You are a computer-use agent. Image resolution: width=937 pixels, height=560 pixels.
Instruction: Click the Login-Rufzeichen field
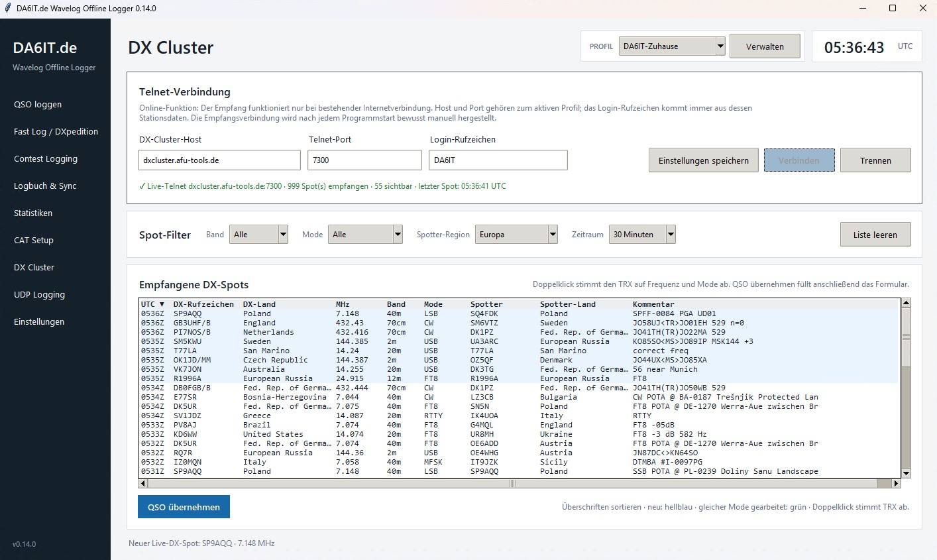pyautogui.click(x=498, y=160)
